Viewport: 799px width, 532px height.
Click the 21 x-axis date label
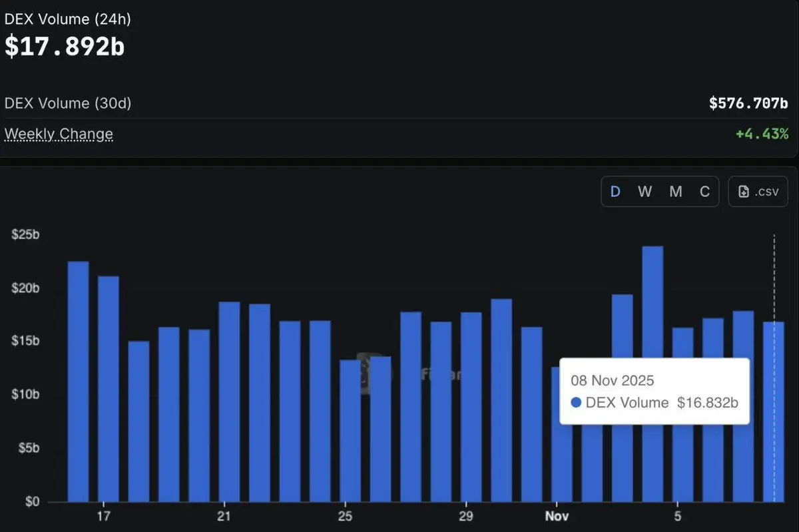(224, 517)
